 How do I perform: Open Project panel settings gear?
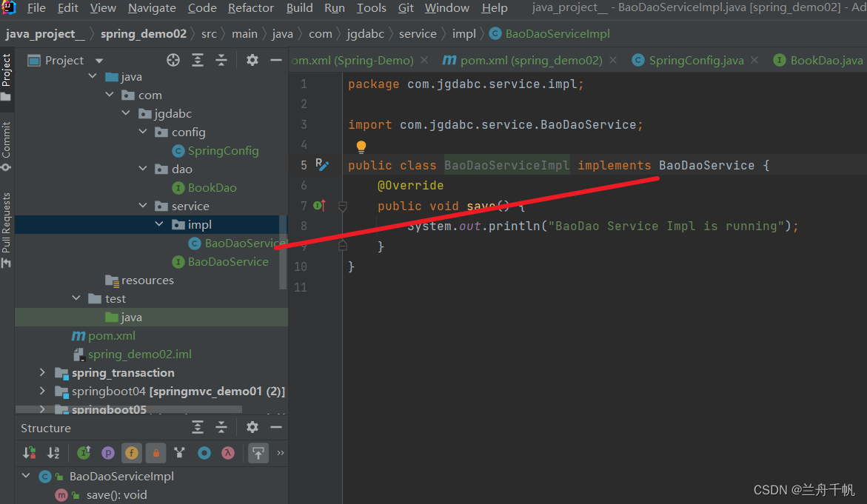click(x=252, y=60)
